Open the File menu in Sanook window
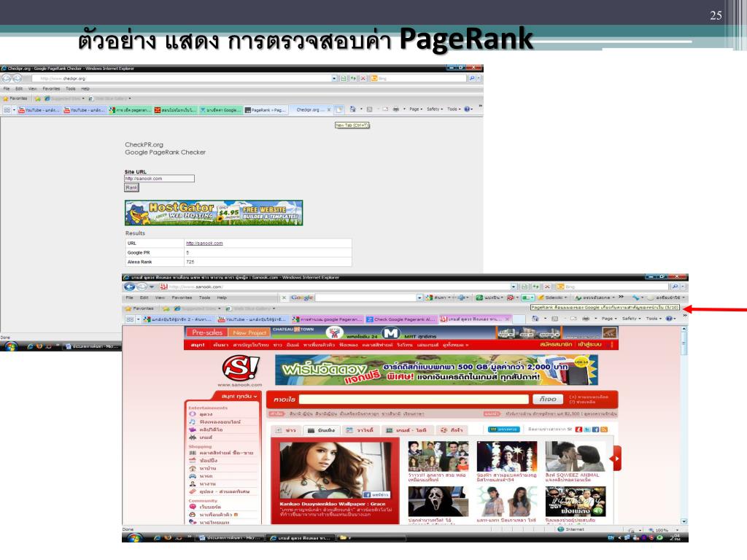The height and width of the screenshot is (560, 747). point(129,297)
